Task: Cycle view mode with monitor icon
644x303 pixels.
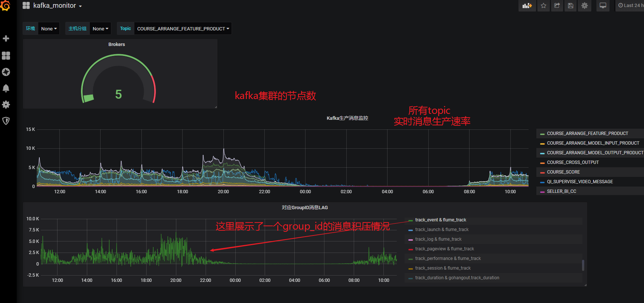Action: [603, 6]
